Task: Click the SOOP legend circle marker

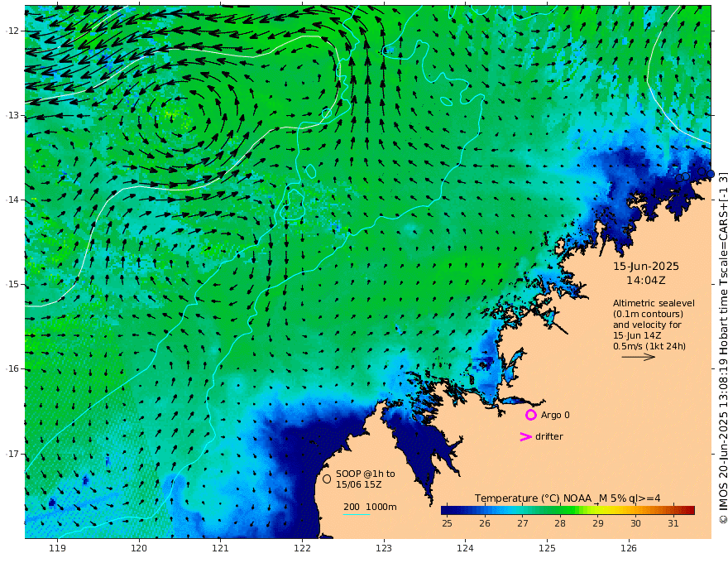Action: (327, 479)
